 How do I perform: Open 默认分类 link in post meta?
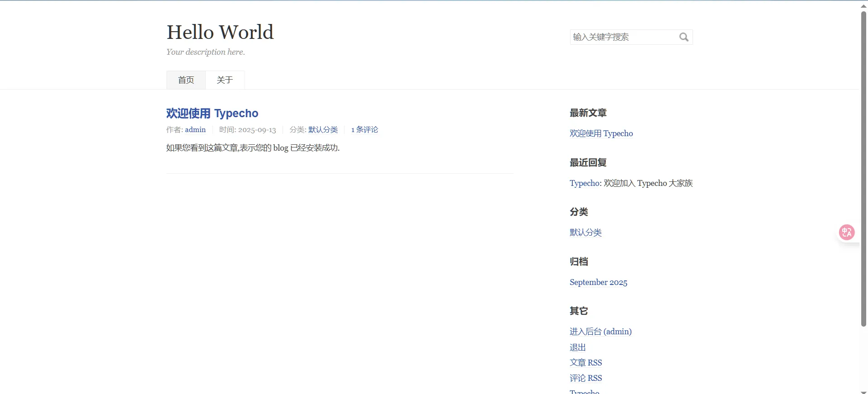click(x=323, y=130)
